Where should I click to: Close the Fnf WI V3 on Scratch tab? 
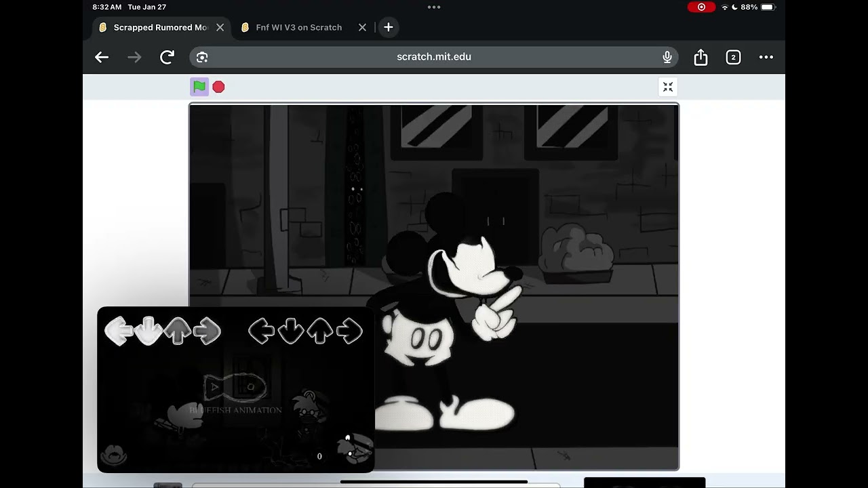(362, 27)
